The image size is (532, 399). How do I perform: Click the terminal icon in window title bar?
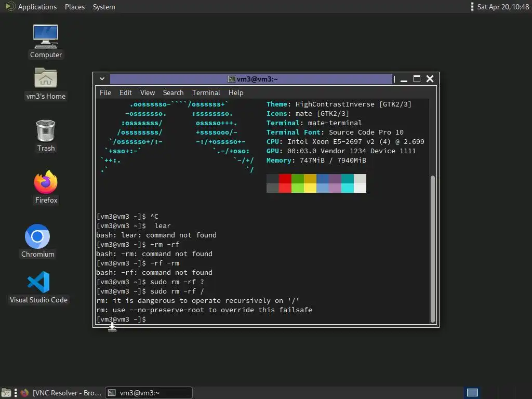231,79
